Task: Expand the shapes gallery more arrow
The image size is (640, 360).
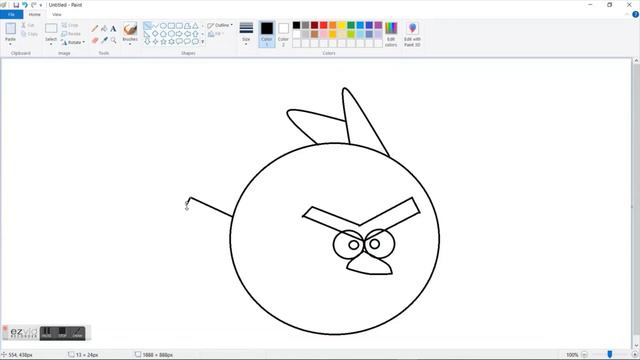Action: click(x=203, y=42)
